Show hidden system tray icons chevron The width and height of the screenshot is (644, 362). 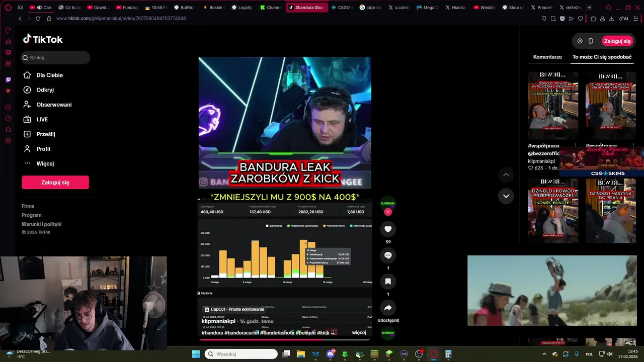click(x=544, y=354)
